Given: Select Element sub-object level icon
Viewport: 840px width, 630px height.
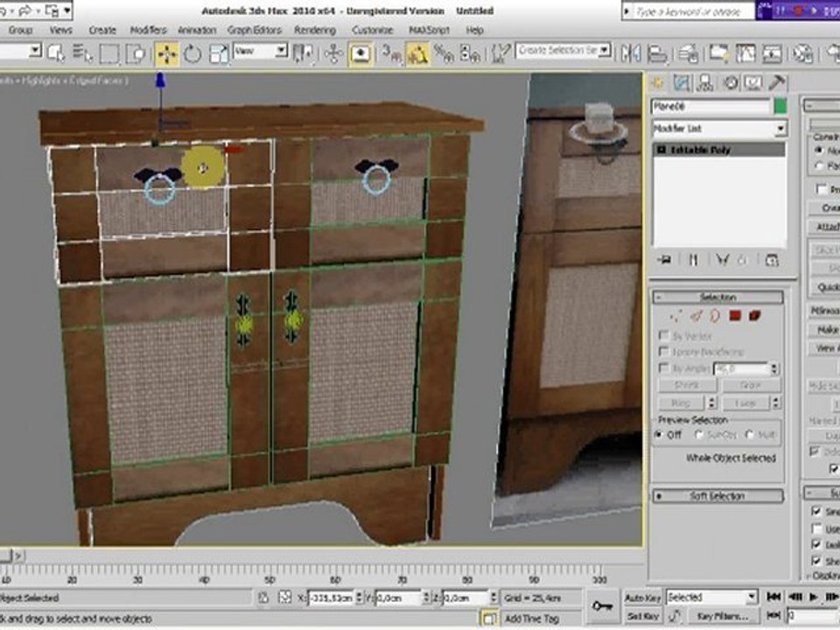Looking at the screenshot, I should point(755,316).
